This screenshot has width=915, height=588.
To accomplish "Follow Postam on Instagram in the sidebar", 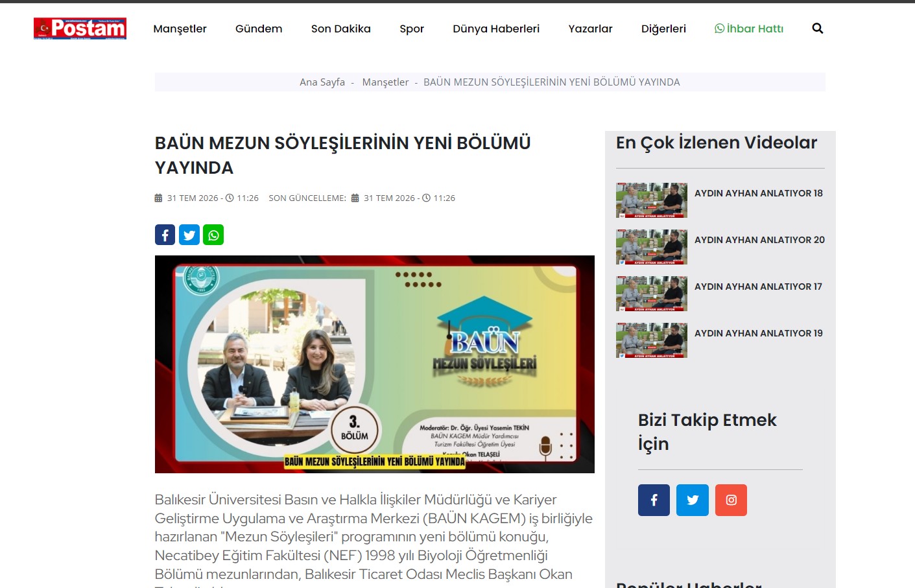I will pyautogui.click(x=731, y=500).
